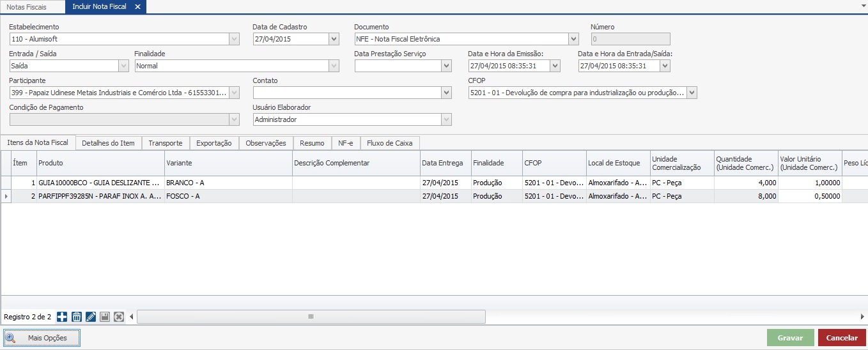Add a new item record with plus icon

click(62, 317)
